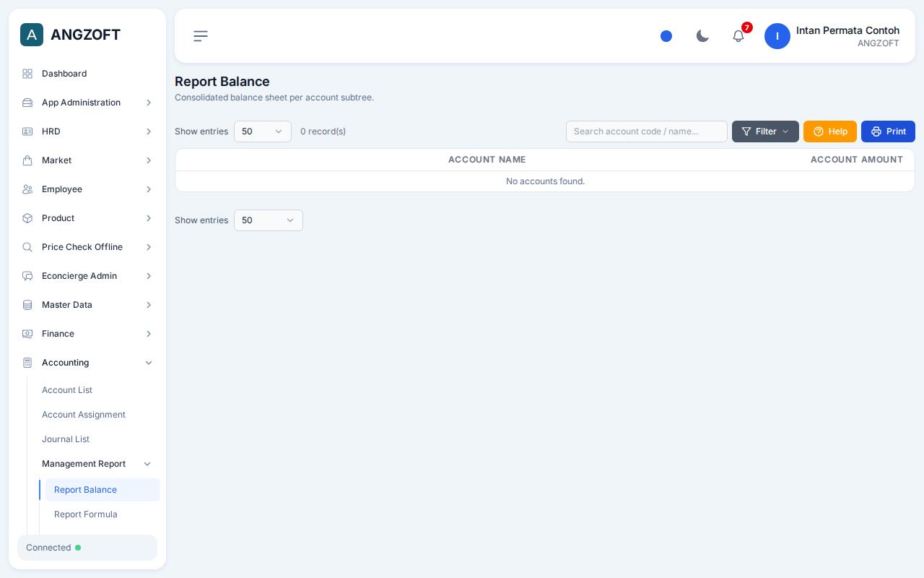Click the blue theme color dot
This screenshot has width=924, height=578.
pos(666,36)
